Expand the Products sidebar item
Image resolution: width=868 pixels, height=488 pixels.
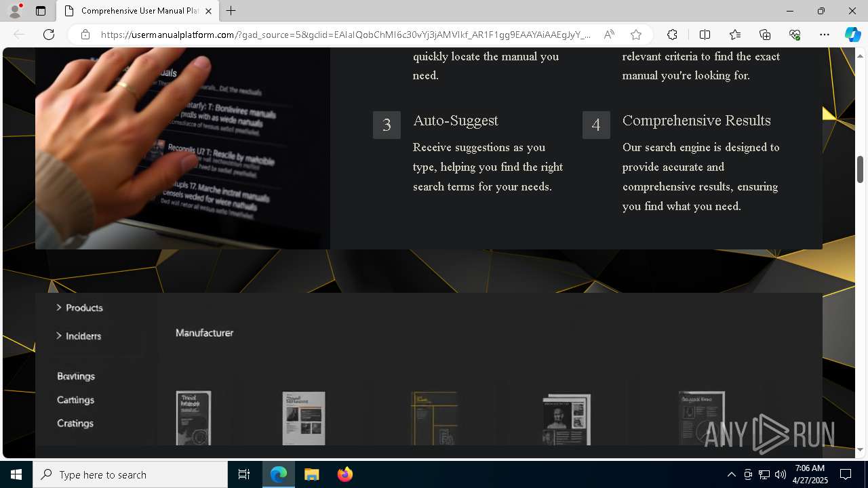[x=79, y=308]
